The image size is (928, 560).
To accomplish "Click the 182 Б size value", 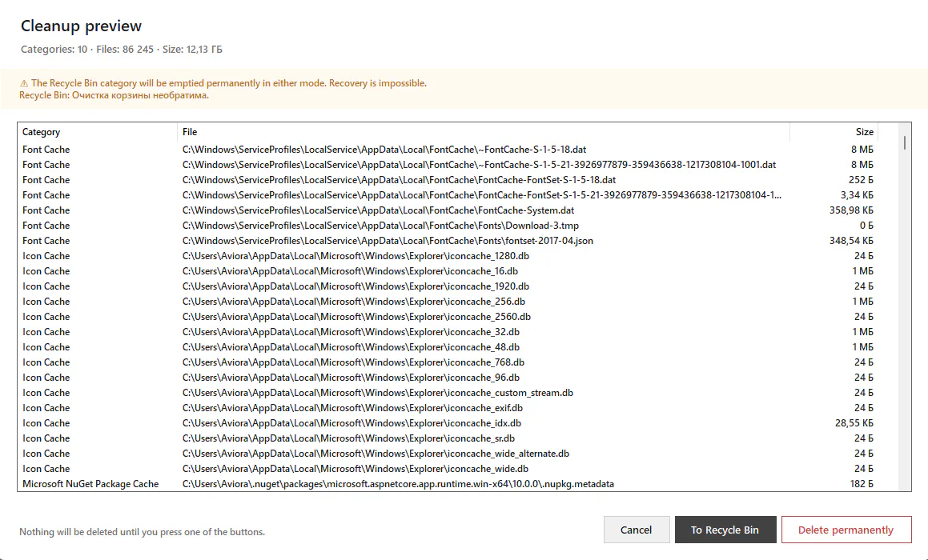I will pos(862,484).
